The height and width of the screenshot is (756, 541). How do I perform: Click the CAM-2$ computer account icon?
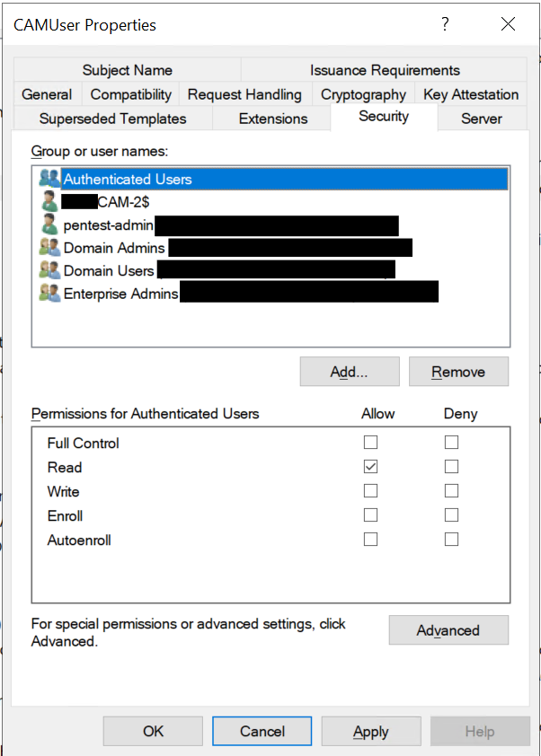coord(49,201)
